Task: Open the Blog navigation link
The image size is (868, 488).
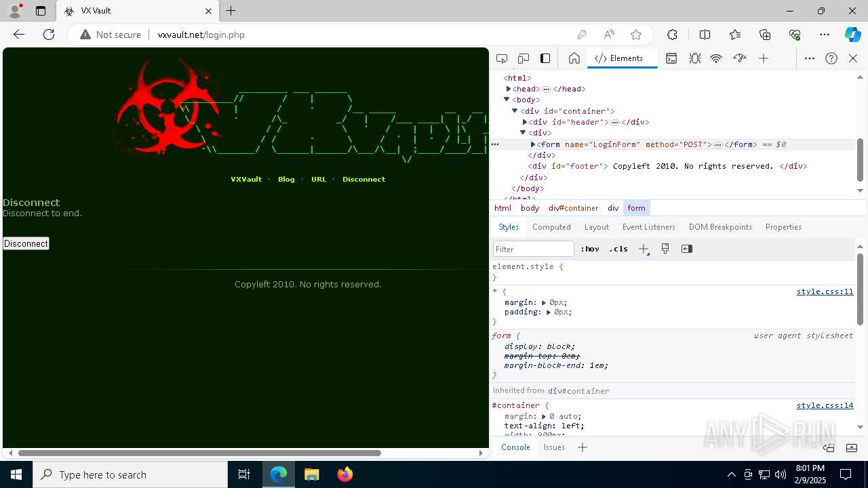Action: tap(286, 180)
